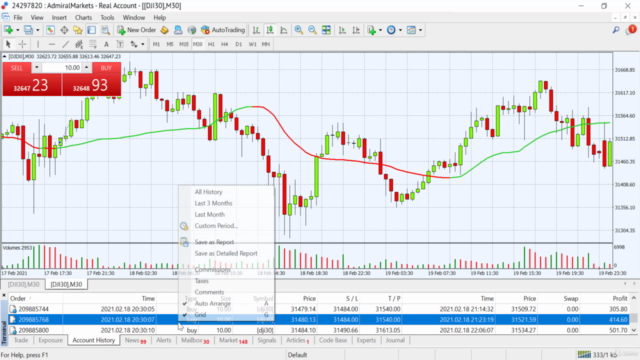Expand the Indicators dropdown arrow

(x=380, y=30)
